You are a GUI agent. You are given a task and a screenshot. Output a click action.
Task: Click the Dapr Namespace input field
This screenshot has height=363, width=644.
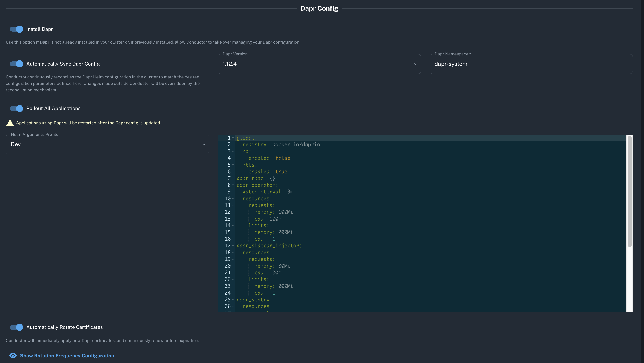531,64
